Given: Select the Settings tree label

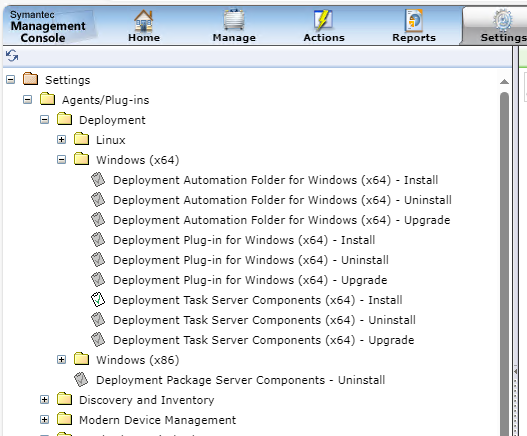Looking at the screenshot, I should tap(68, 80).
